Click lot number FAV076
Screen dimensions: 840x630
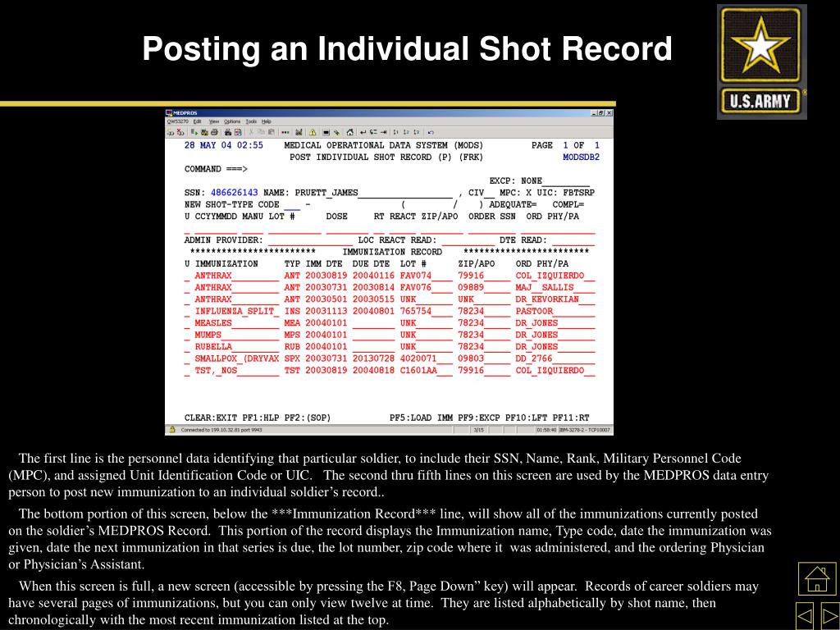[x=416, y=288]
